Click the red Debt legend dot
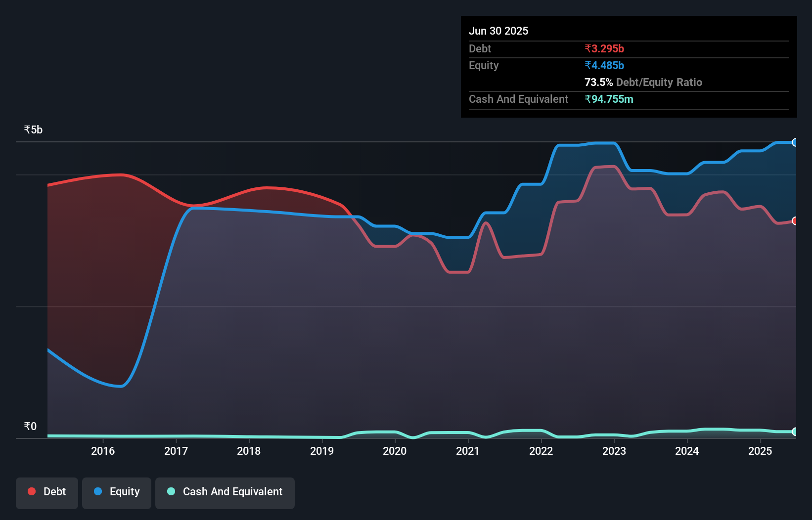Image resolution: width=812 pixels, height=520 pixels. tap(32, 491)
